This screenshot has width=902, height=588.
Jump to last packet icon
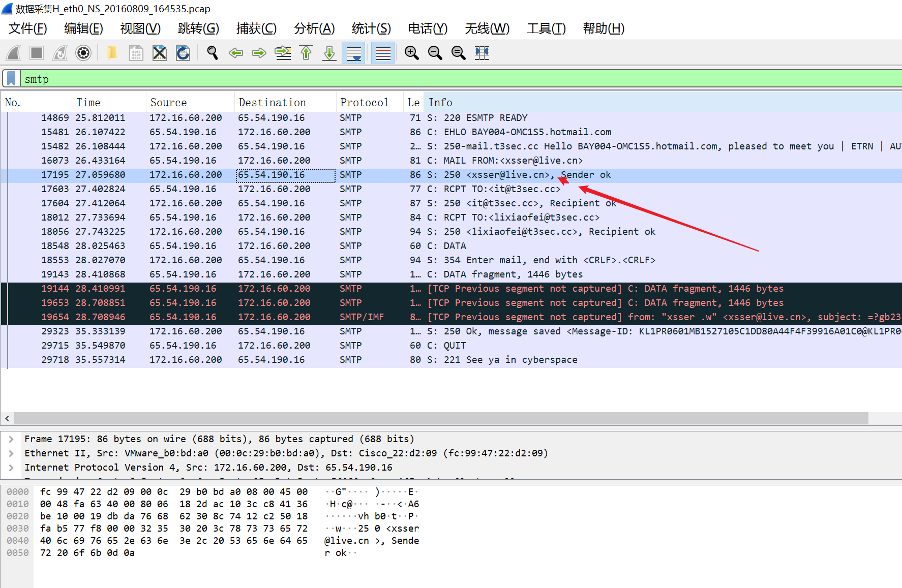(329, 53)
